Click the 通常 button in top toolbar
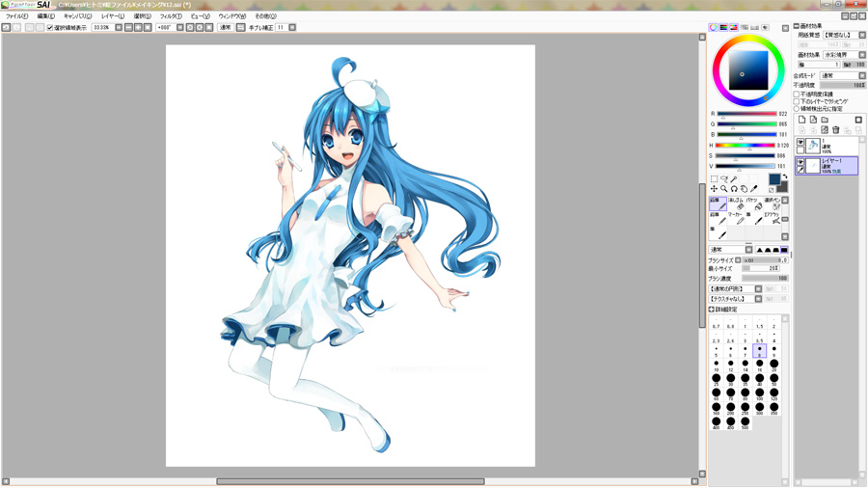 [226, 27]
